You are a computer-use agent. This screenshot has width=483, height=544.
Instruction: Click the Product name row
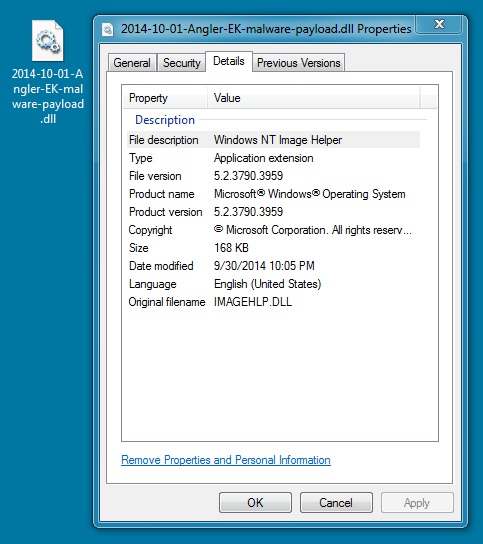[x=273, y=194]
